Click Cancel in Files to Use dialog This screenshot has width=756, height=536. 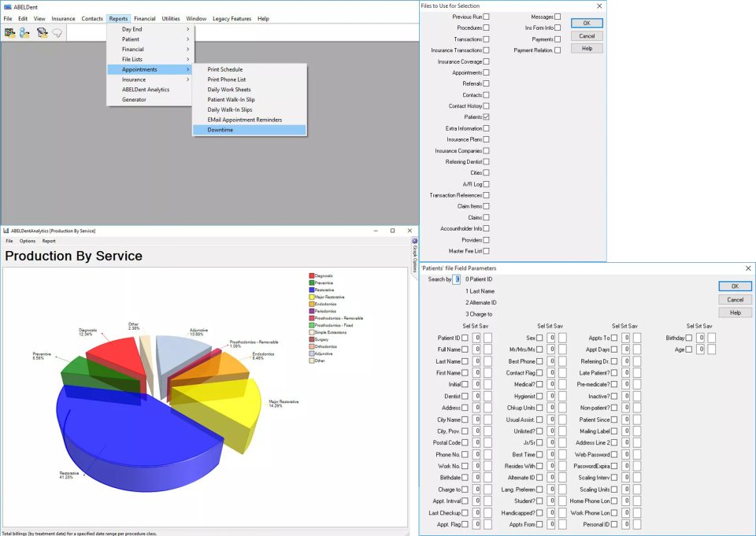pyautogui.click(x=587, y=36)
